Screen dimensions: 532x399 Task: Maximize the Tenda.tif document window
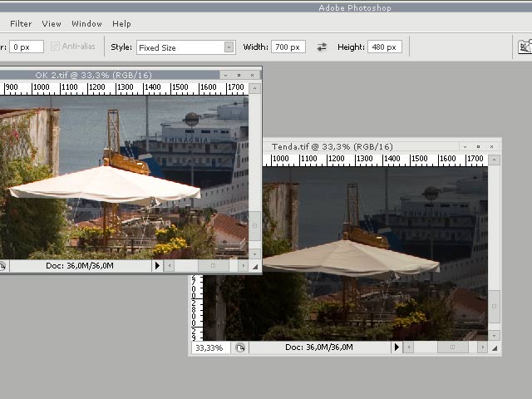(x=479, y=146)
